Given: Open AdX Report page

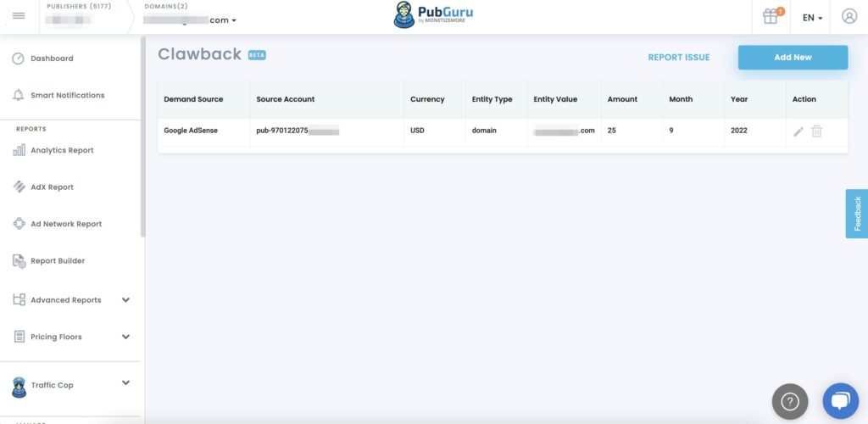Looking at the screenshot, I should pyautogui.click(x=52, y=187).
